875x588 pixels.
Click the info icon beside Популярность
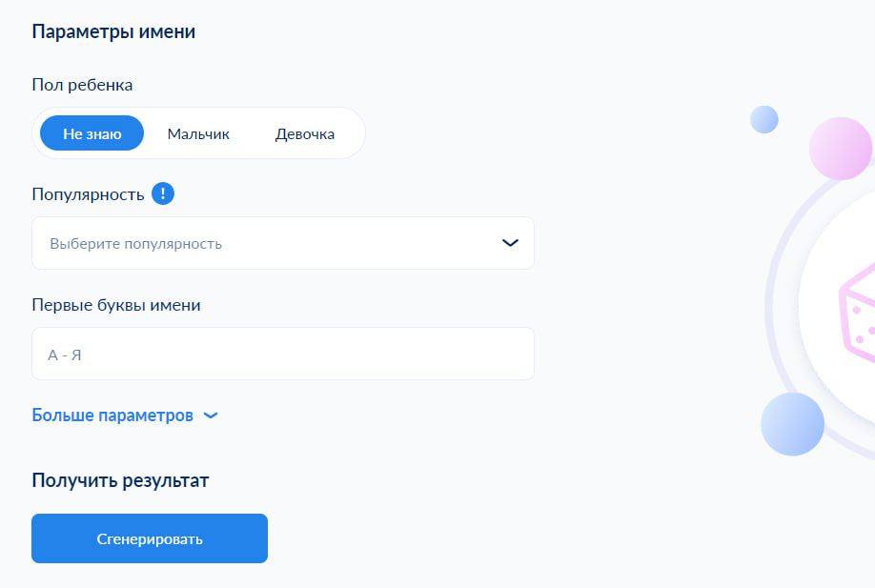[163, 194]
